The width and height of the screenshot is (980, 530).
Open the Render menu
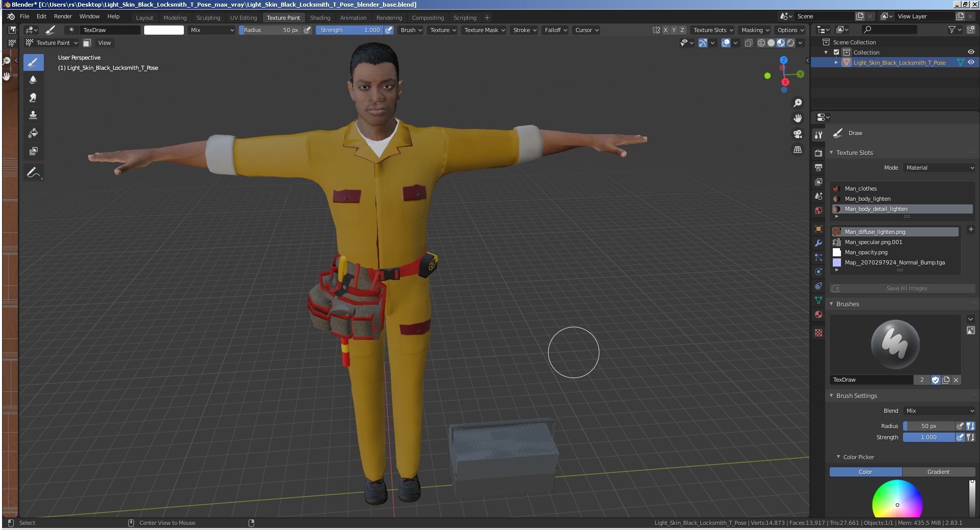pos(63,16)
